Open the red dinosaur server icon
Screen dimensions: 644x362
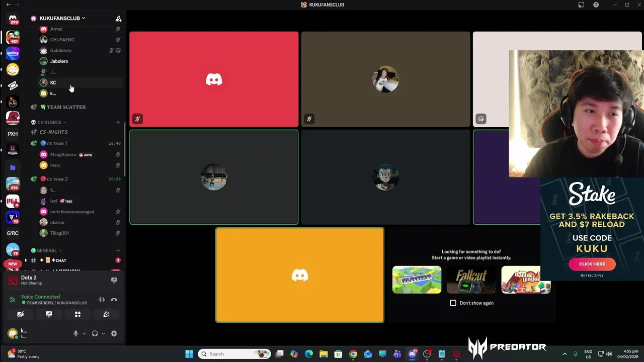click(13, 117)
